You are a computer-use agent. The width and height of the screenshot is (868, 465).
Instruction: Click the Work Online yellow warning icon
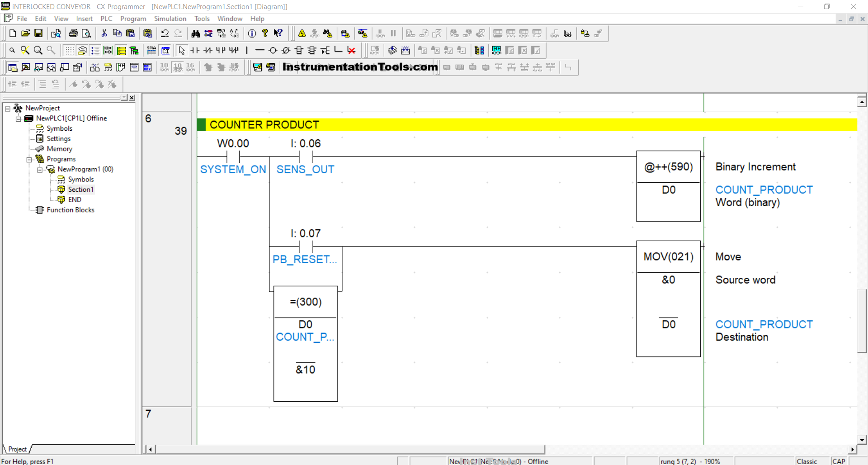point(302,33)
